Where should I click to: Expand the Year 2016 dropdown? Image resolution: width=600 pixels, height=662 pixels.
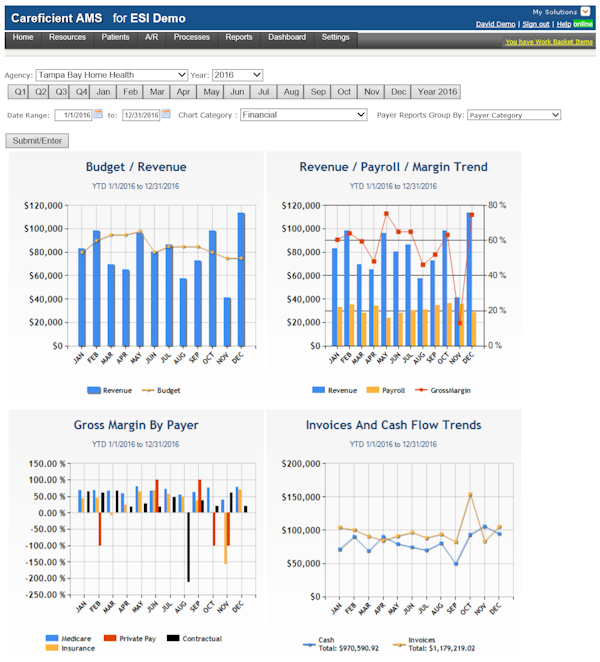237,75
